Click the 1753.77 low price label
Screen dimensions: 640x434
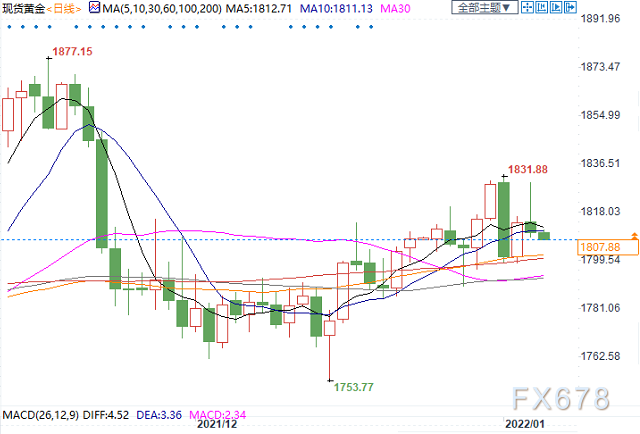[353, 387]
